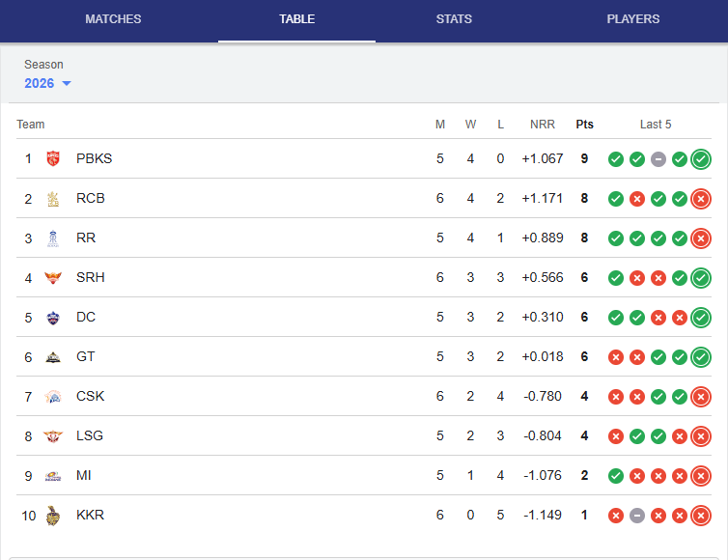Screen dimensions: 728x560
Task: Click the M column header
Action: click(440, 125)
